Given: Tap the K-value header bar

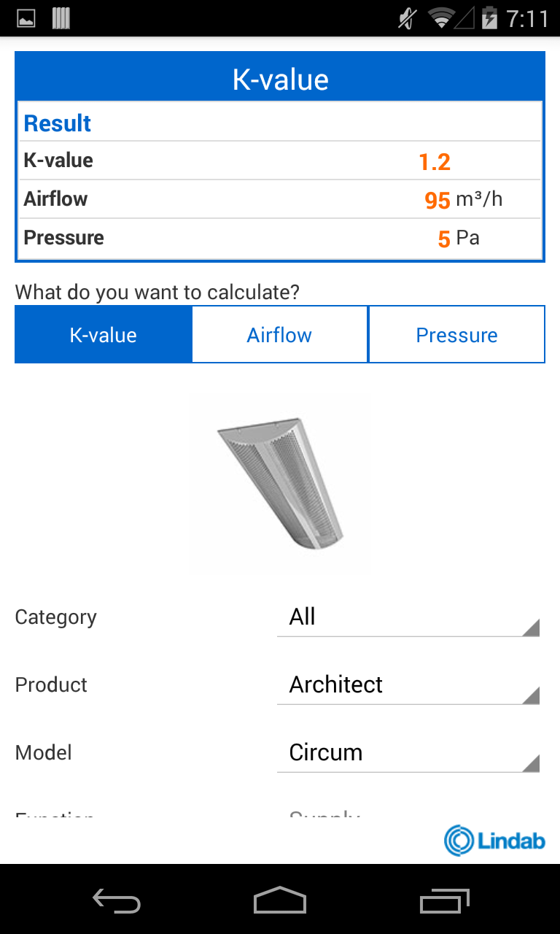Looking at the screenshot, I should (x=280, y=80).
